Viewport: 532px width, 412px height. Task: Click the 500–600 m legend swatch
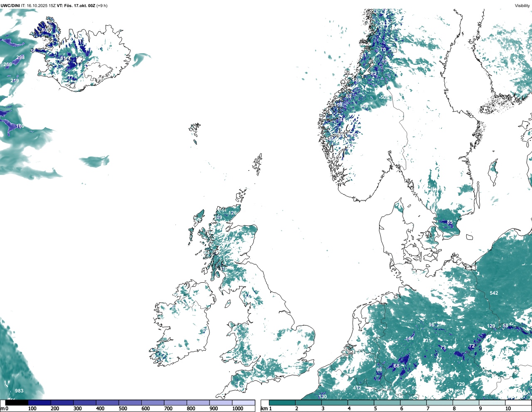click(130, 402)
